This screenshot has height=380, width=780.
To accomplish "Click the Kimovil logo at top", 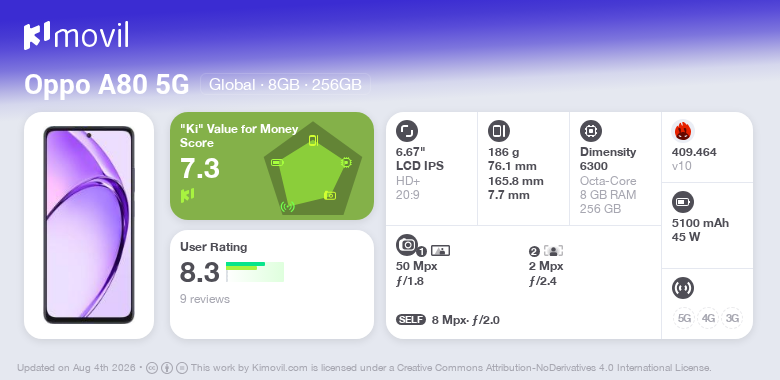I will click(x=77, y=36).
